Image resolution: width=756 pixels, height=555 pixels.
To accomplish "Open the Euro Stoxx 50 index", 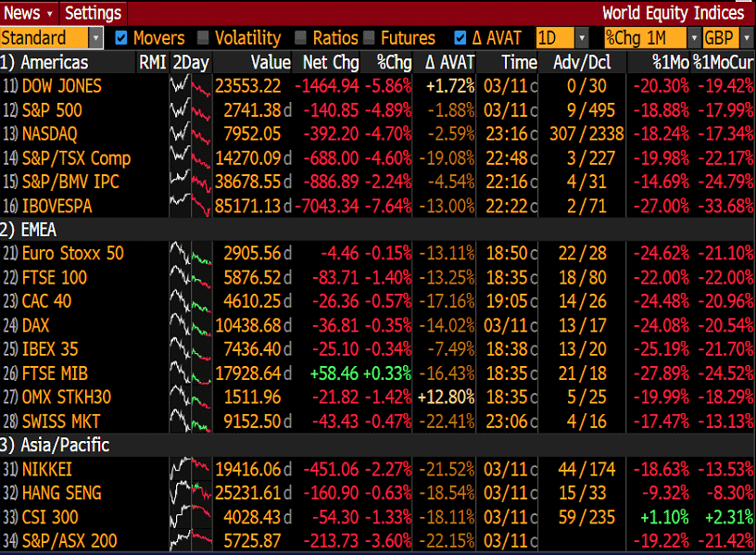I will click(73, 253).
